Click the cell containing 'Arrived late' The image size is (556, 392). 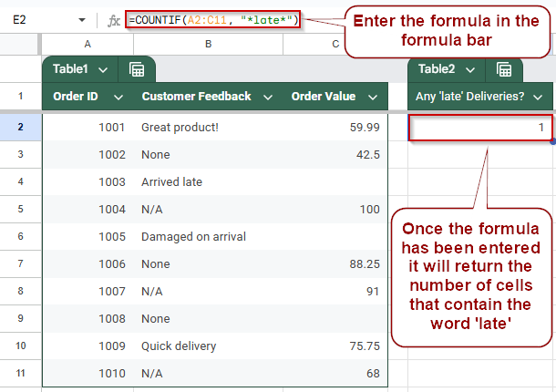coord(208,182)
